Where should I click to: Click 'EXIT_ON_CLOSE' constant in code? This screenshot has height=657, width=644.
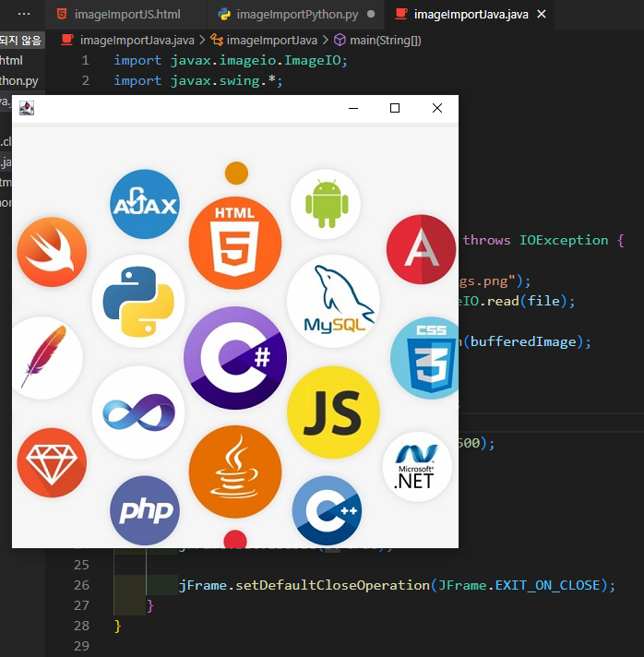click(548, 585)
